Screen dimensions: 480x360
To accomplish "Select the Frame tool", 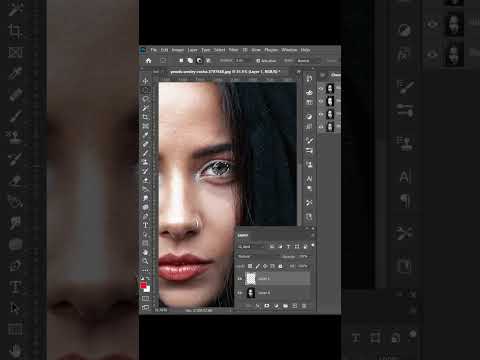I will coord(146,126).
